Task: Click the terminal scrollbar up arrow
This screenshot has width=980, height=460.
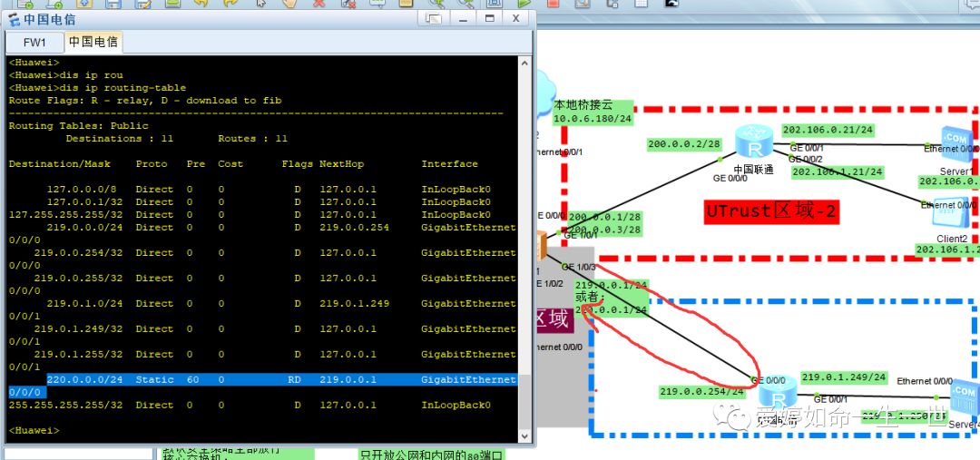Action: coord(525,64)
